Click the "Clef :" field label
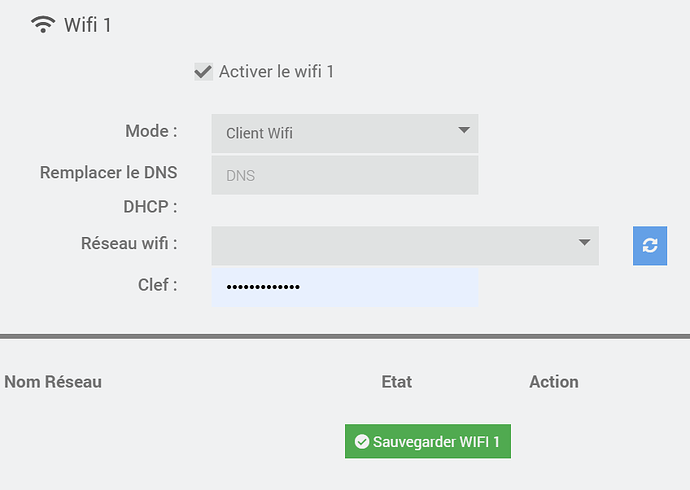Image resolution: width=690 pixels, height=490 pixels. coord(157,285)
